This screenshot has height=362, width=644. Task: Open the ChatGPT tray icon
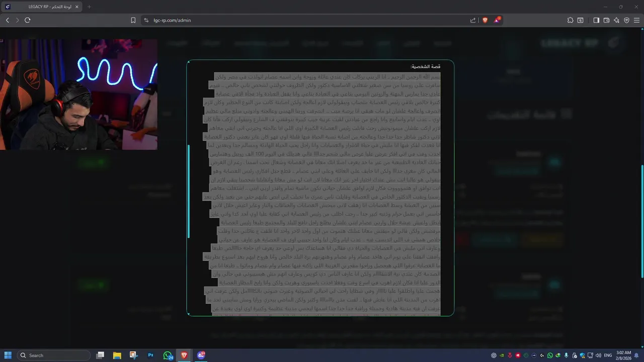click(x=494, y=355)
